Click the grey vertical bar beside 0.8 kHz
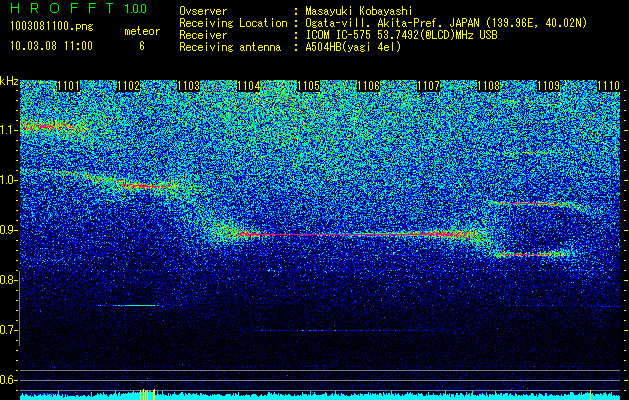Image resolution: width=629 pixels, height=400 pixels. pos(20,308)
